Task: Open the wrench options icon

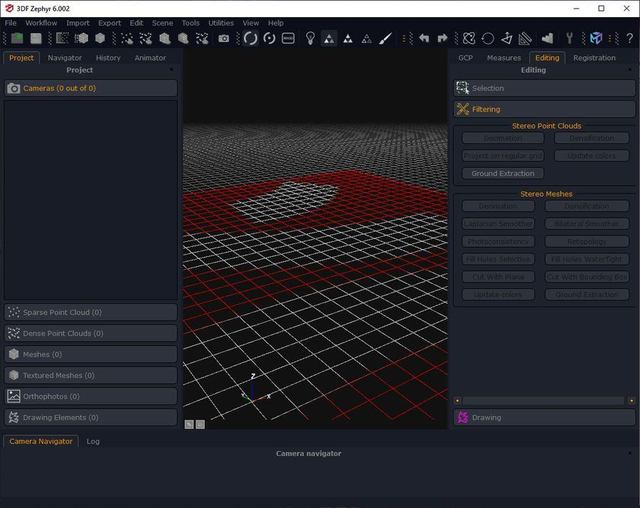Action: coord(570,38)
